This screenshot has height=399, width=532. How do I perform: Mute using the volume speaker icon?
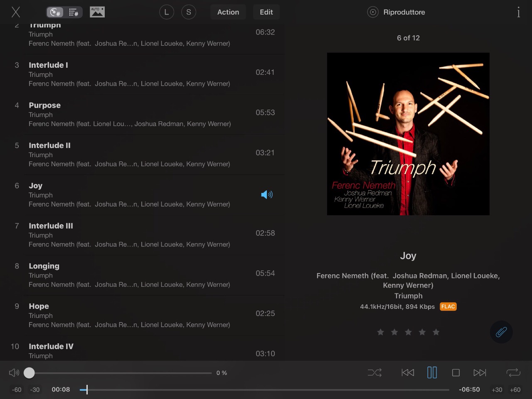tap(14, 373)
